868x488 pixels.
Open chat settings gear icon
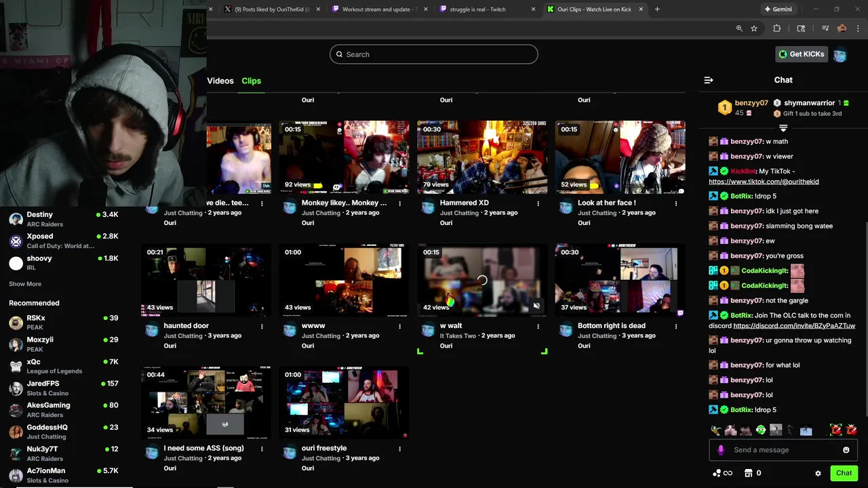[818, 473]
